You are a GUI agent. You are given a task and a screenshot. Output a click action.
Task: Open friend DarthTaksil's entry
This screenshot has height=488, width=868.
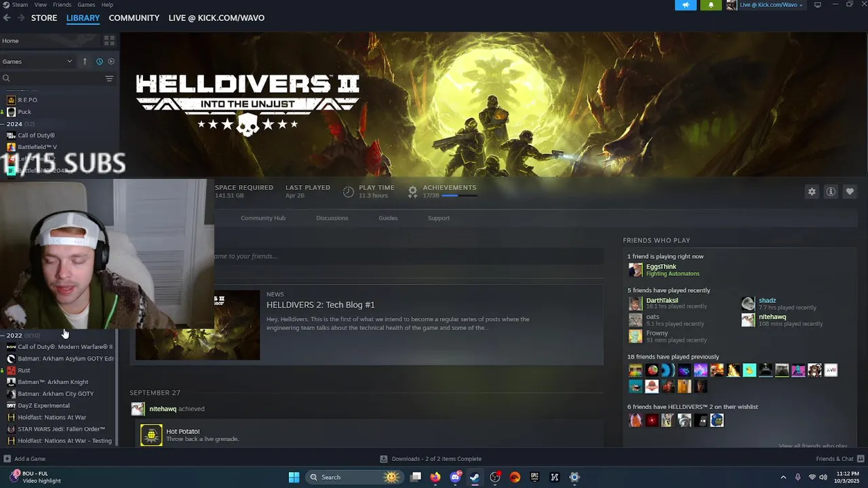pos(662,300)
